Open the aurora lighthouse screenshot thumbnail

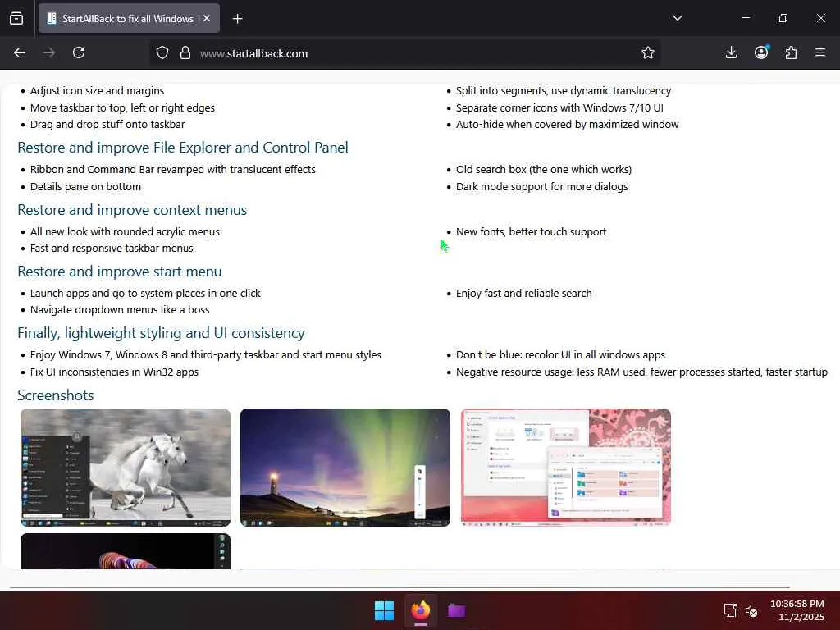pyautogui.click(x=345, y=468)
